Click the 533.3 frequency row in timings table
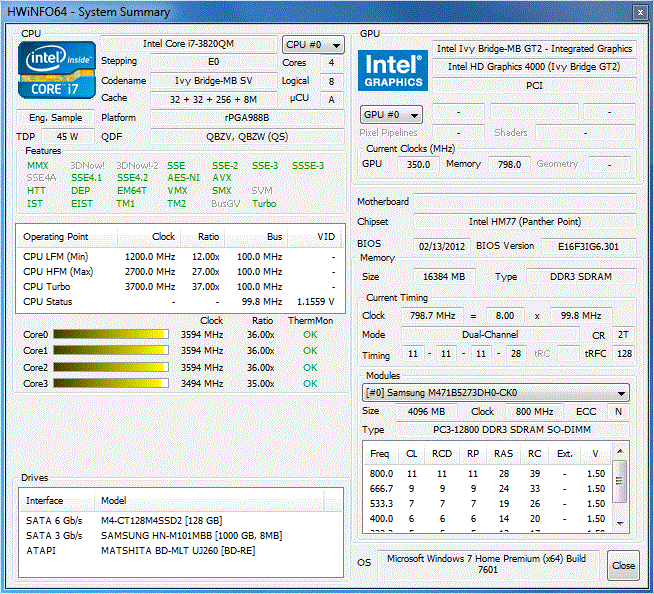 [487, 503]
